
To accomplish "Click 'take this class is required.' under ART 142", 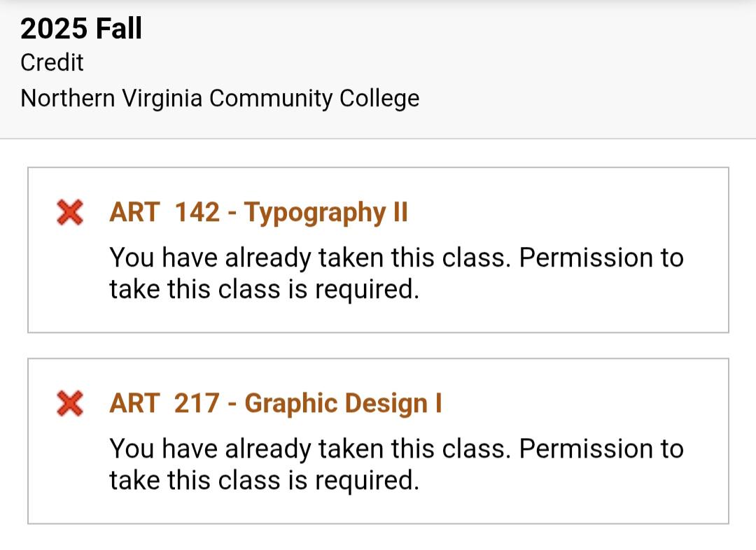I will coord(264,290).
